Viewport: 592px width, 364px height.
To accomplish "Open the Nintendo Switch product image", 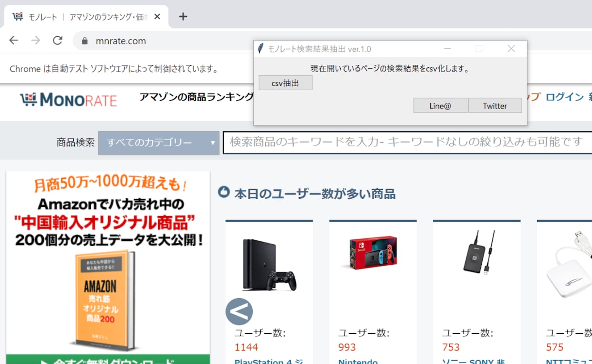I will coord(373,253).
